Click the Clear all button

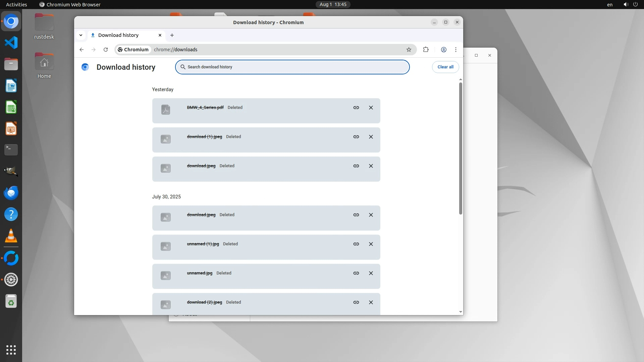pyautogui.click(x=445, y=67)
